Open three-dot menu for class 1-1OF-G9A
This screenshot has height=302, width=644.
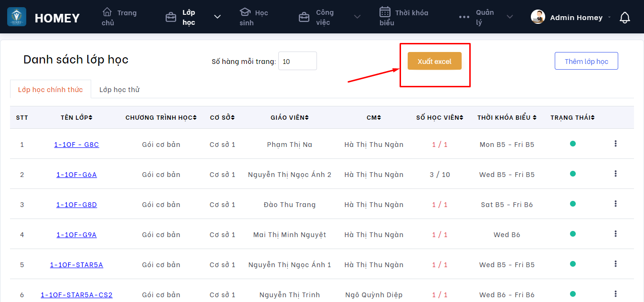(x=615, y=234)
